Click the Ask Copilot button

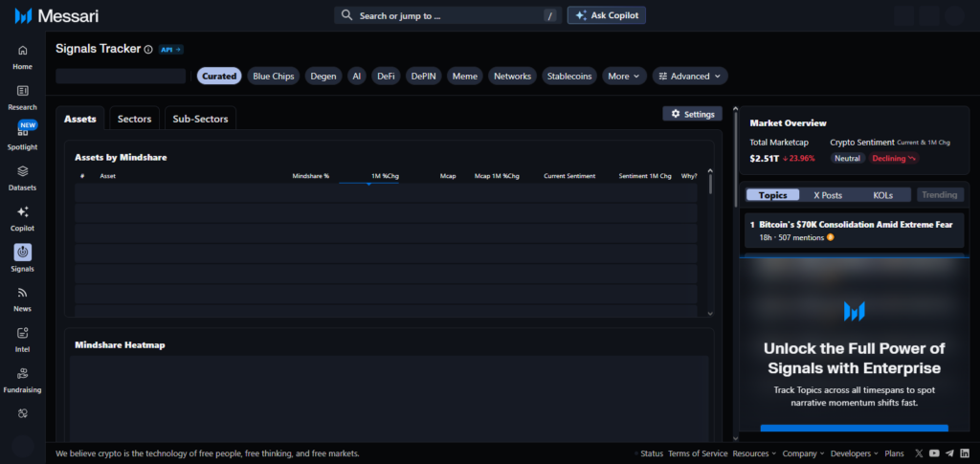click(607, 15)
